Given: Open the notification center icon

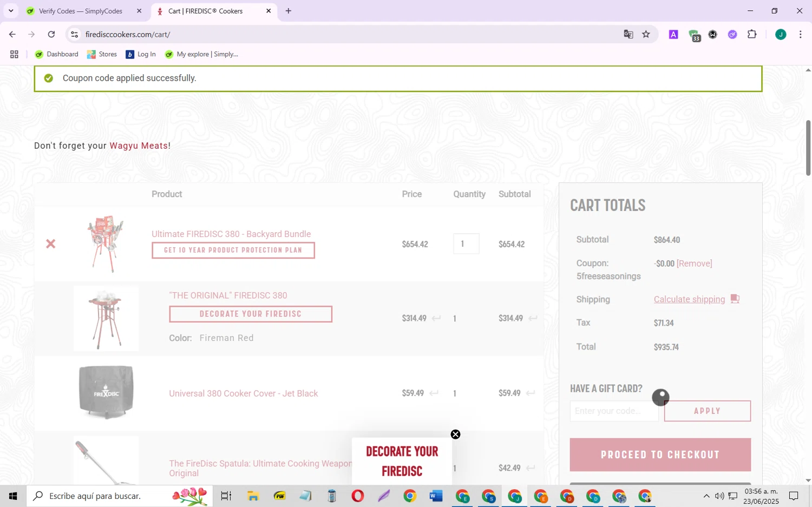Looking at the screenshot, I should 794,496.
